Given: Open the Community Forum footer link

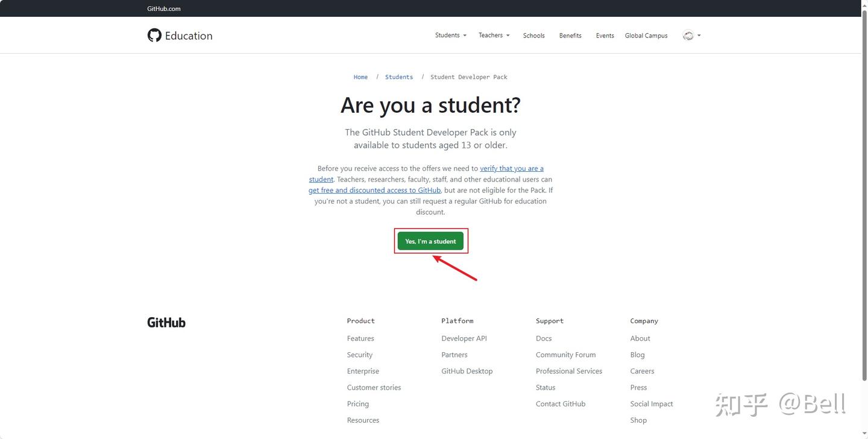Looking at the screenshot, I should [565, 355].
